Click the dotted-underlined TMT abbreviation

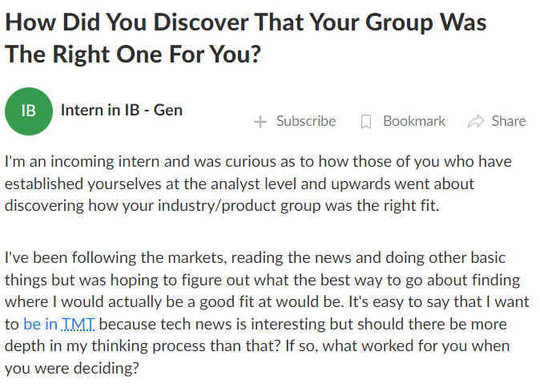78,324
